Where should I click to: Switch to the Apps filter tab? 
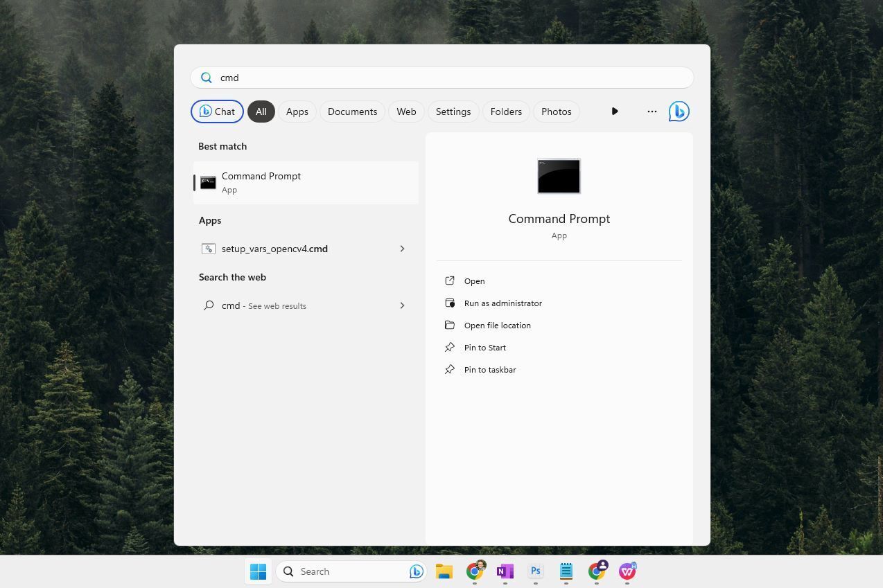(297, 111)
